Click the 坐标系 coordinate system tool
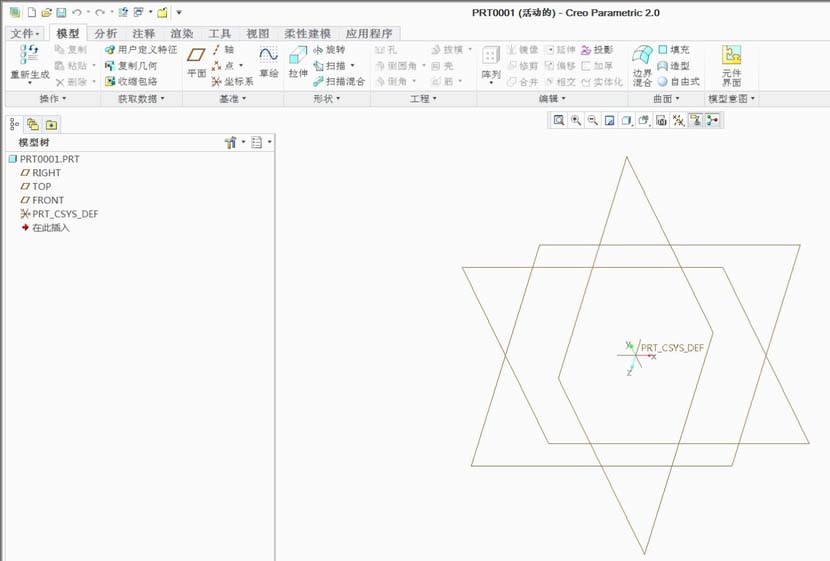Screen dimensions: 830x561 click(x=232, y=82)
